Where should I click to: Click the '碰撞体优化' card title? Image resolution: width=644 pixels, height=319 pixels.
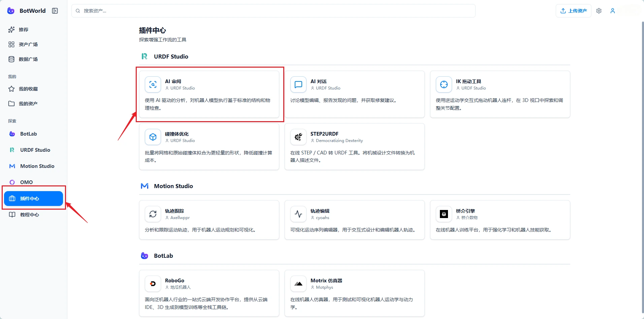click(x=177, y=134)
